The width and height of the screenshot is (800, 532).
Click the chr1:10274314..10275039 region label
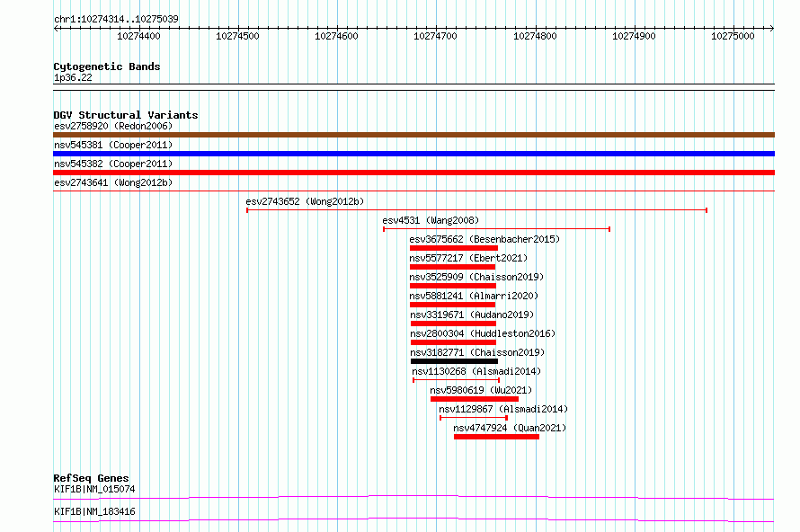coord(116,19)
